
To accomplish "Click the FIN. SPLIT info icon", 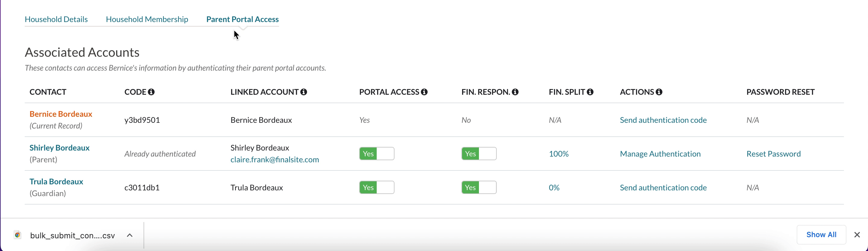I will click(x=590, y=92).
